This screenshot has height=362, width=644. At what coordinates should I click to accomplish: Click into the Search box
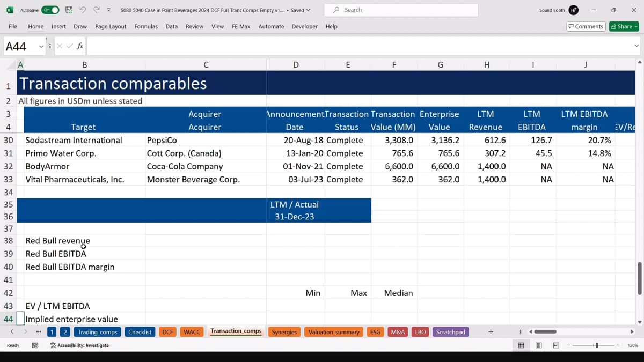click(401, 10)
